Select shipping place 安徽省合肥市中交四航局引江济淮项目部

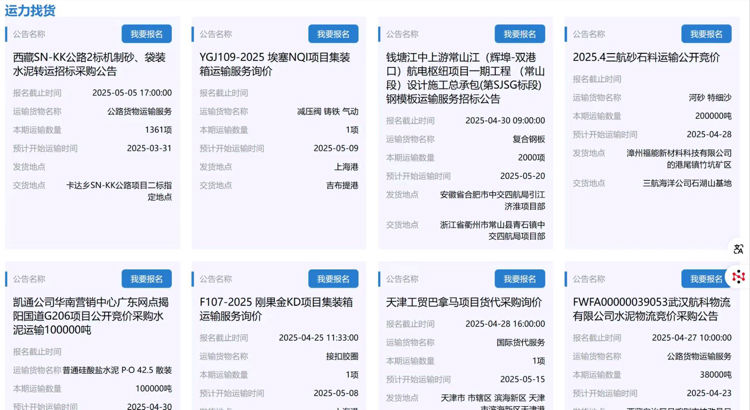[x=493, y=200]
